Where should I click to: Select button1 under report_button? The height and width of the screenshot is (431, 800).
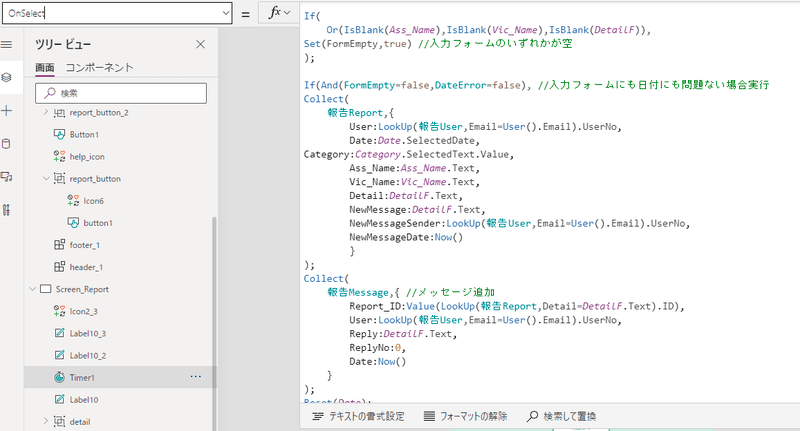click(x=98, y=223)
